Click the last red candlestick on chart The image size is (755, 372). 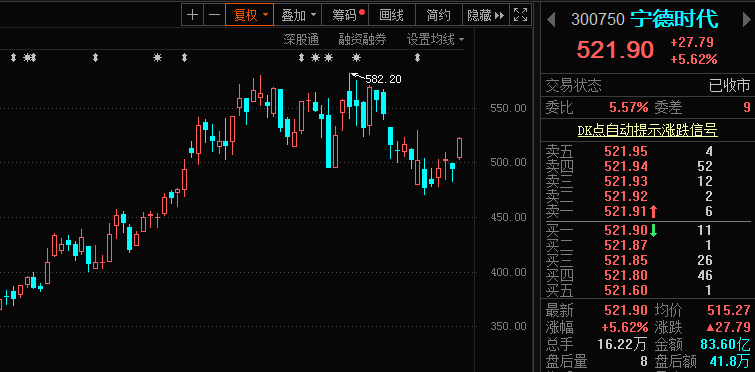point(459,148)
